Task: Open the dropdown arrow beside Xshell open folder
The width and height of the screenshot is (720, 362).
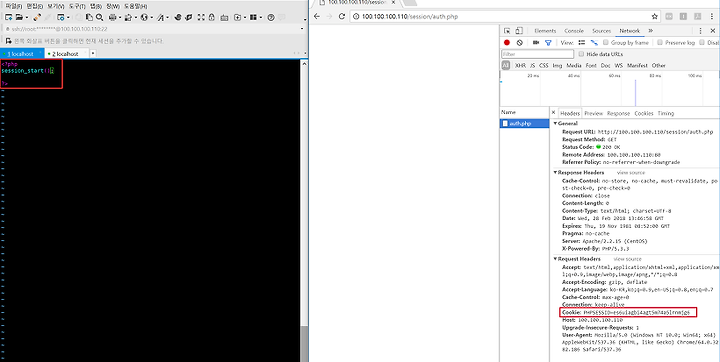Action: [27, 17]
